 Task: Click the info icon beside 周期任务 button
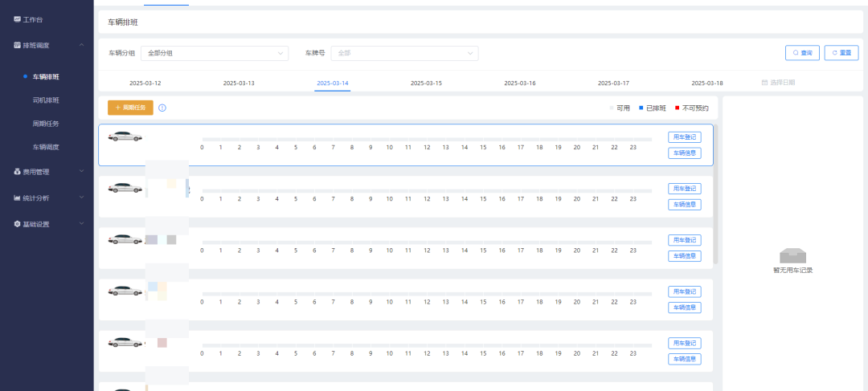click(x=162, y=108)
